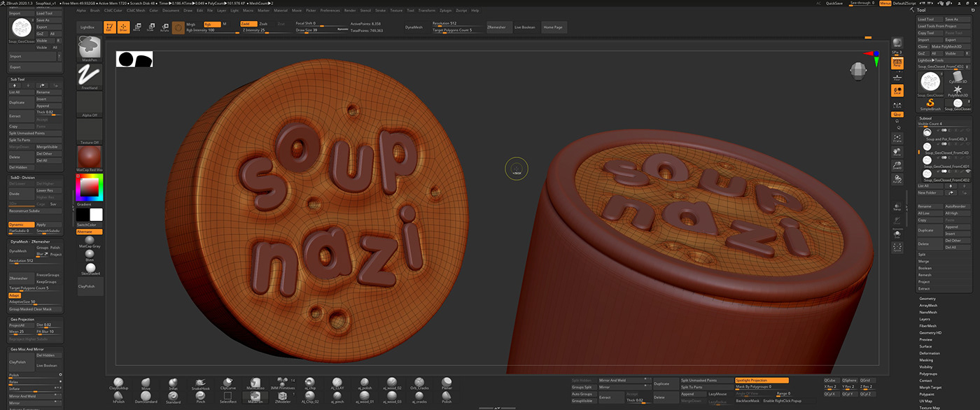Select the SnakeHook brush
The width and height of the screenshot is (980, 410).
(199, 382)
